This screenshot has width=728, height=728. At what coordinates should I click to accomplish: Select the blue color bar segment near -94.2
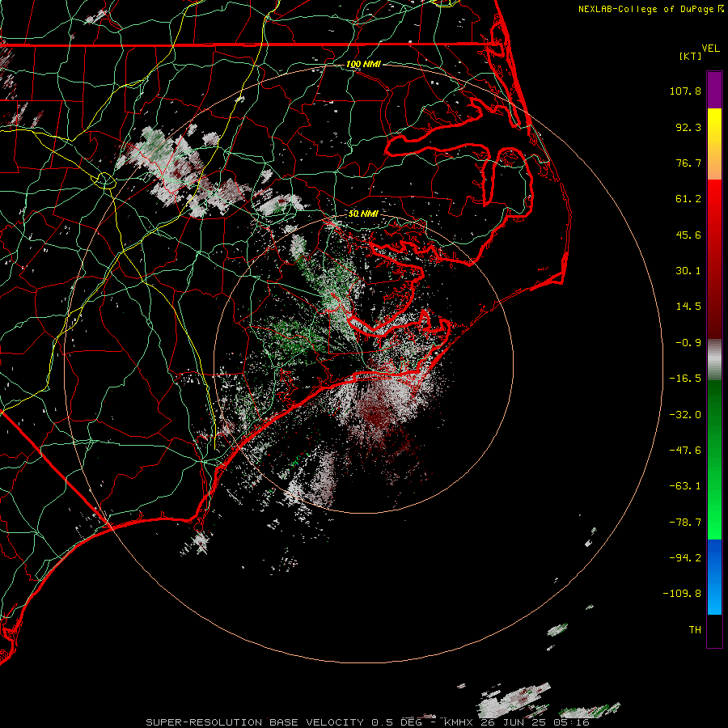714,557
